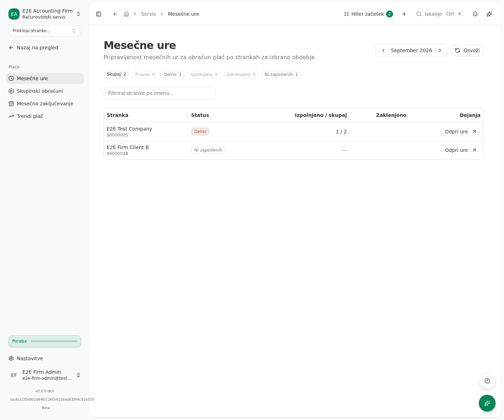Image resolution: width=504 pixels, height=420 pixels.
Task: Open the notifications bell
Action: pos(475,14)
